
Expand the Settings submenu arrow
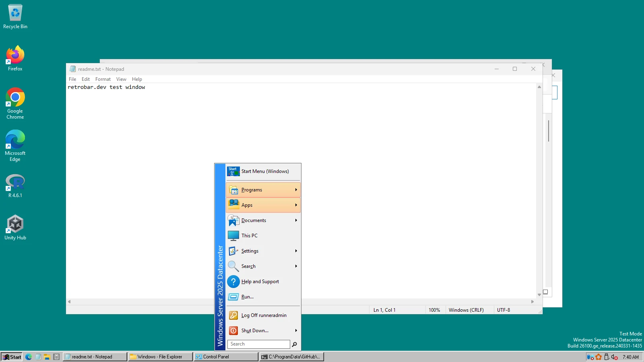[x=296, y=251]
